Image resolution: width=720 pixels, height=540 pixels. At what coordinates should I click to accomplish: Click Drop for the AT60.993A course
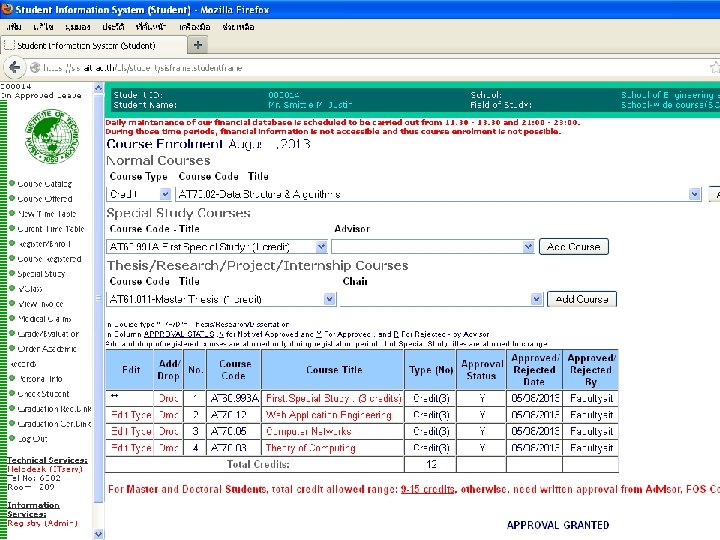click(x=168, y=398)
